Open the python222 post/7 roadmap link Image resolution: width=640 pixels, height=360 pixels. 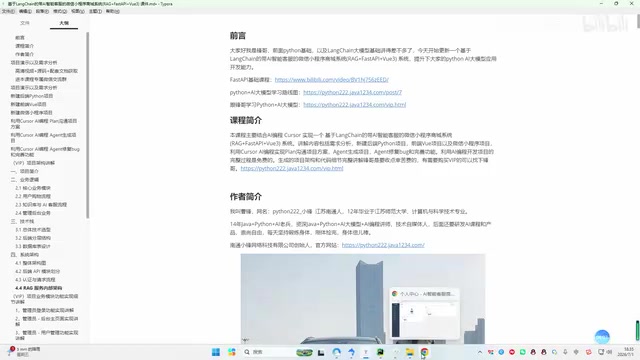352,92
